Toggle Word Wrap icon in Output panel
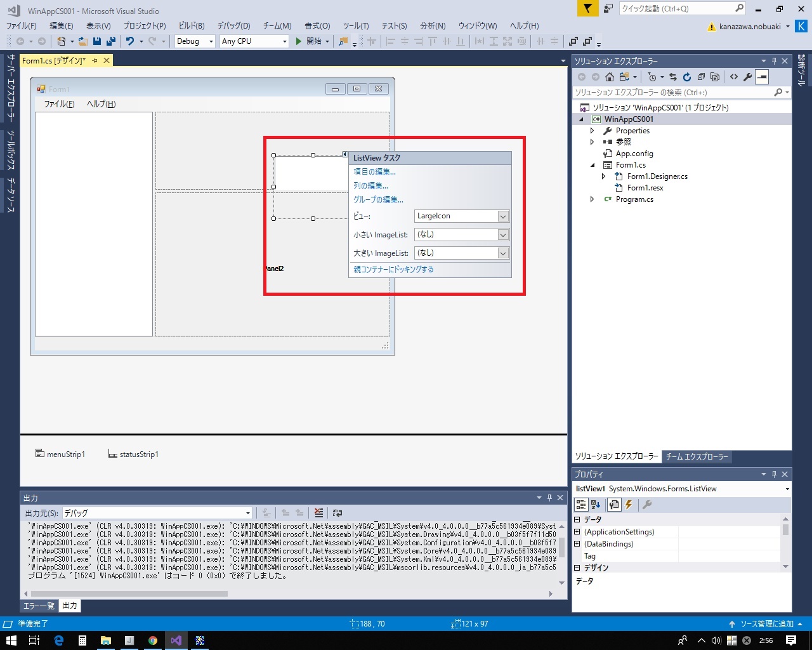The image size is (812, 650). click(337, 513)
